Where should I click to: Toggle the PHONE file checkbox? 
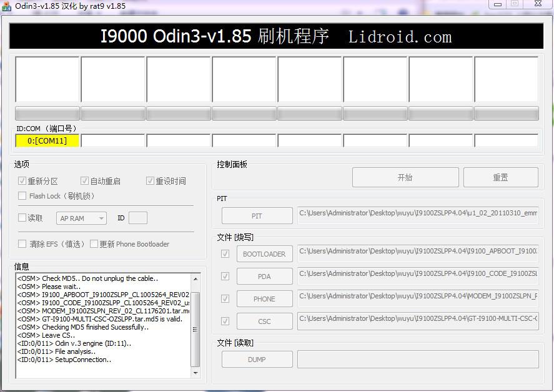[x=225, y=299]
